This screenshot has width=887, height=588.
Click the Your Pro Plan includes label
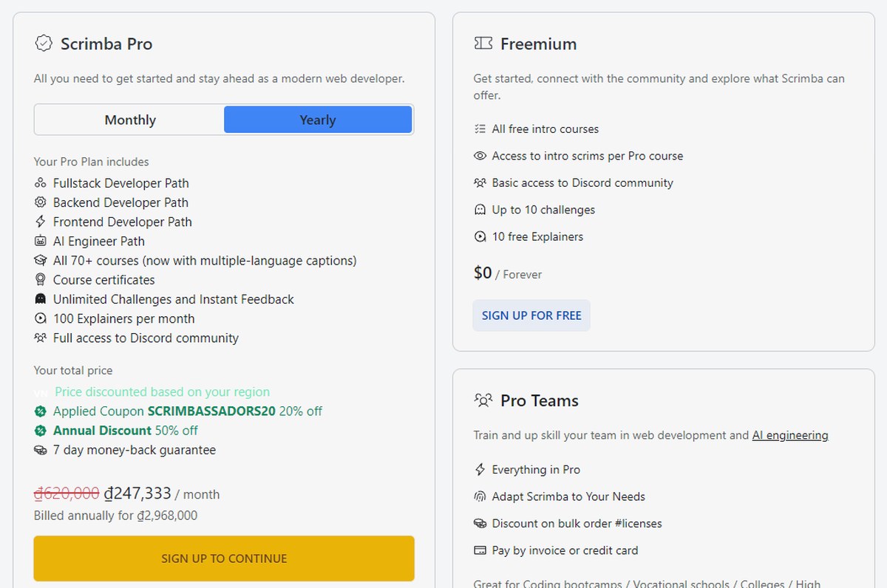92,162
